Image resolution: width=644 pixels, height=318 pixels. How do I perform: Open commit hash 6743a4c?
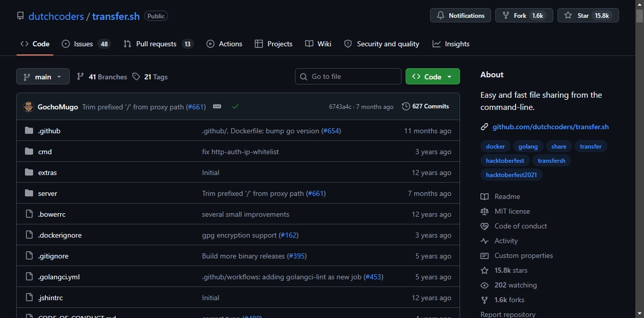coord(340,107)
